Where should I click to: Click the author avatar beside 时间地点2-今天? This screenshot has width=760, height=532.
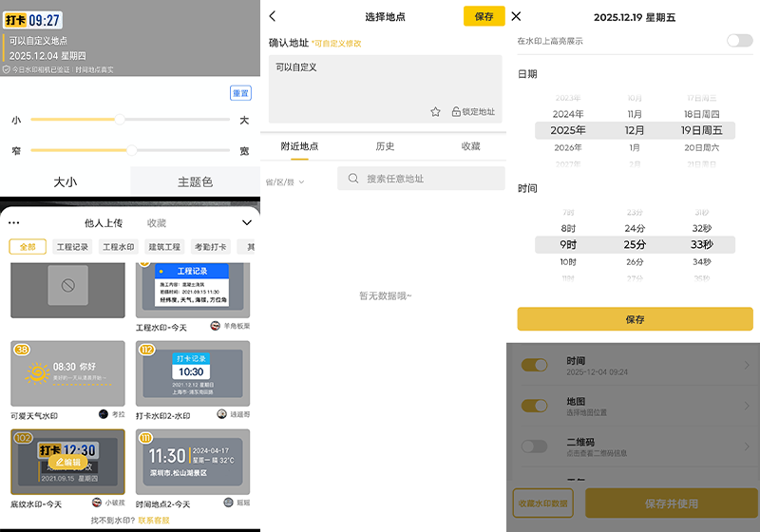click(229, 503)
